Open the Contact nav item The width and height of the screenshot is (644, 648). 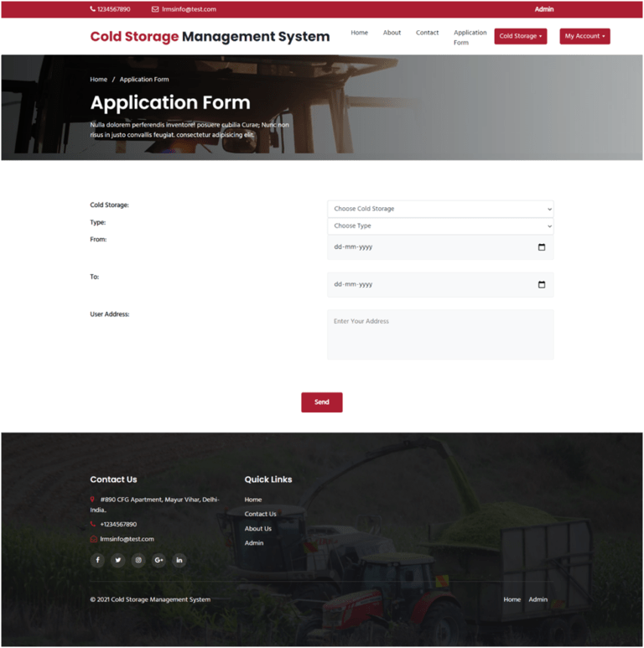tap(427, 33)
